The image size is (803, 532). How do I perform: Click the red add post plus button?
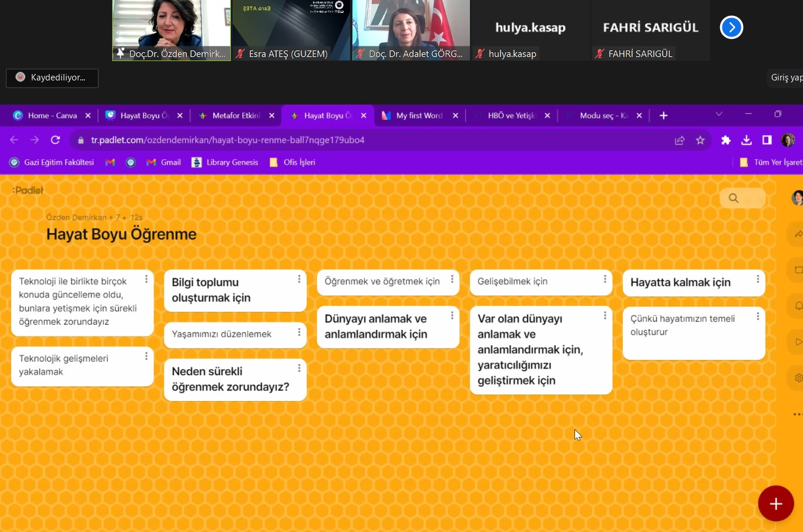775,504
